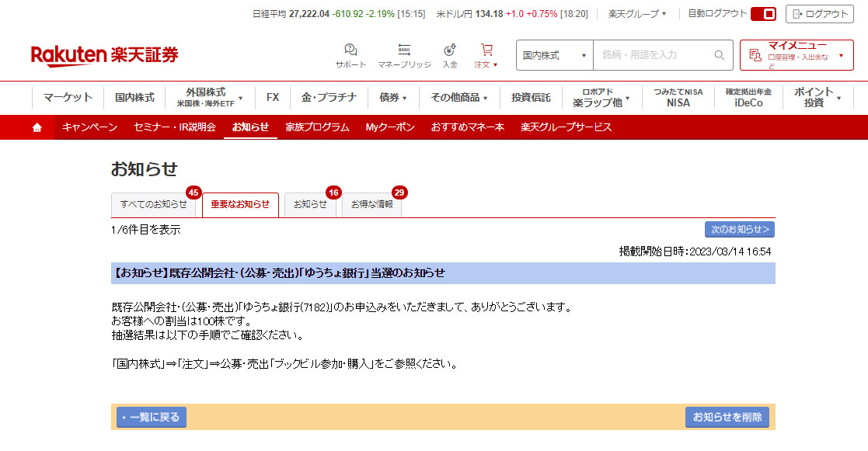Screen dimensions: 868x451
Task: Expand the 楽天グループ dropdown
Action: click(x=637, y=14)
